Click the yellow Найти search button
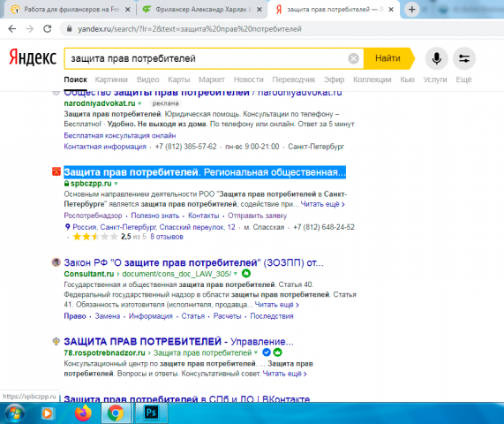This screenshot has height=424, width=504. click(x=388, y=58)
